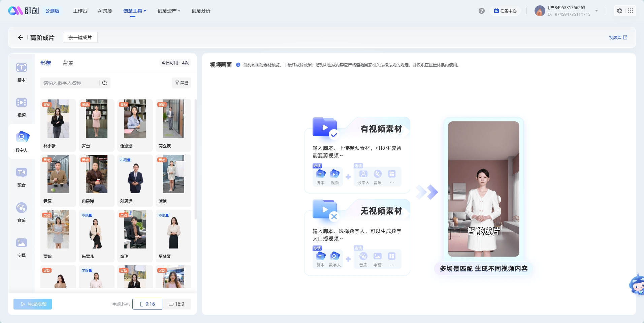Expand the user account dropdown arrow

point(597,11)
